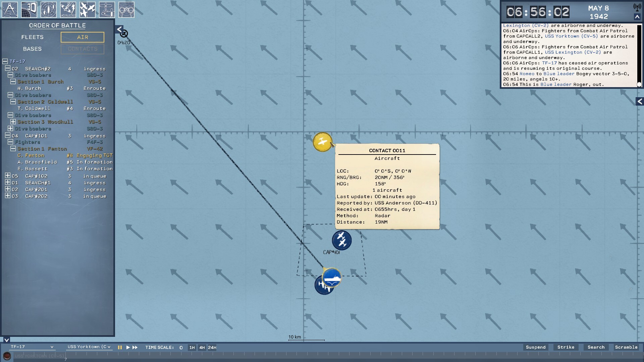Click the Scramble button
Screen dimensions: 644x362
pos(626,347)
